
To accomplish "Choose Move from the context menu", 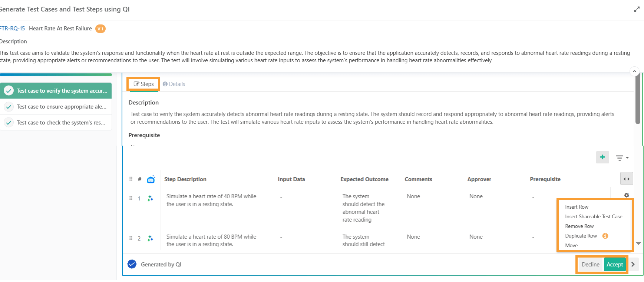I will 571,245.
